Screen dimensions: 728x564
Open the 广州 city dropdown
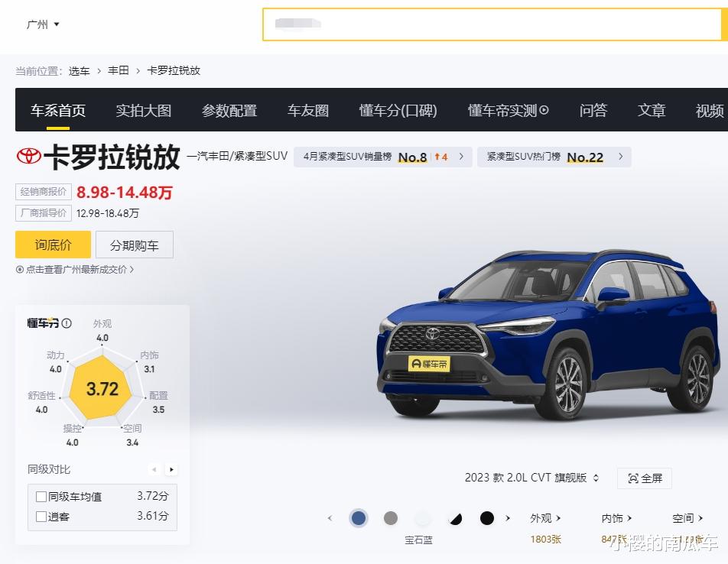[43, 24]
